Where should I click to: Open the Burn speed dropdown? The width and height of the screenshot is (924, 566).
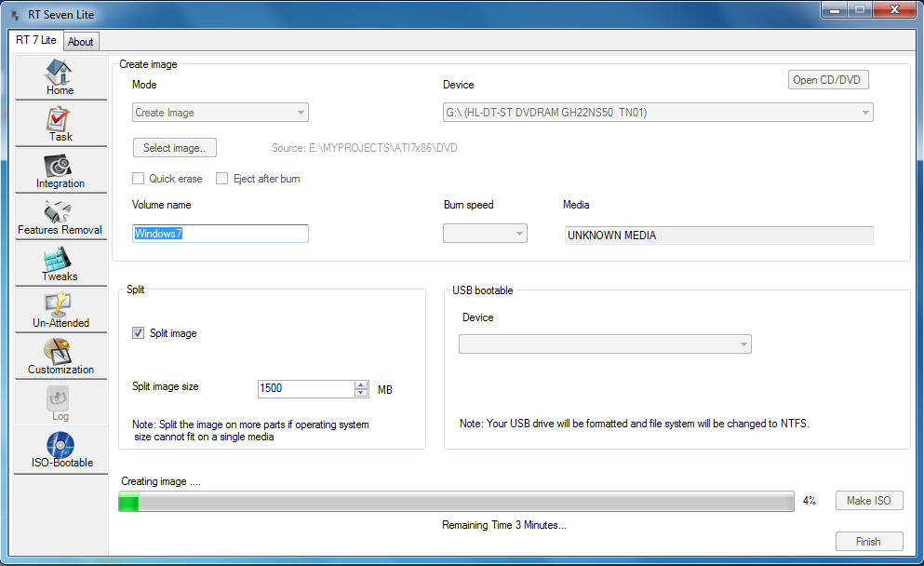pos(485,233)
